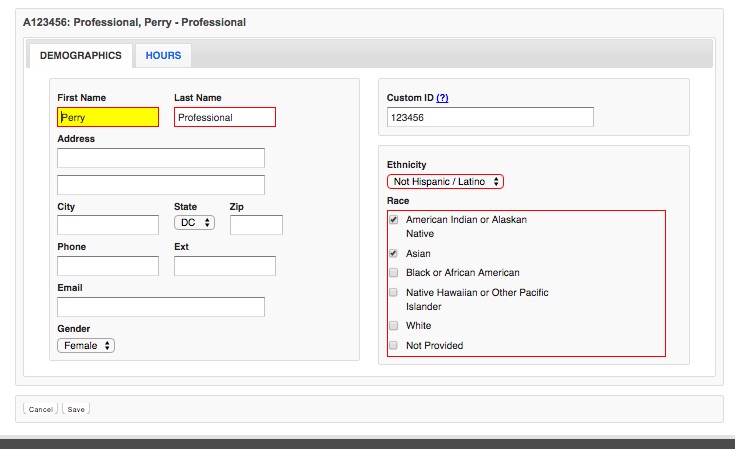Check Black or African American
Viewport: 735px width, 449px height.
click(394, 272)
